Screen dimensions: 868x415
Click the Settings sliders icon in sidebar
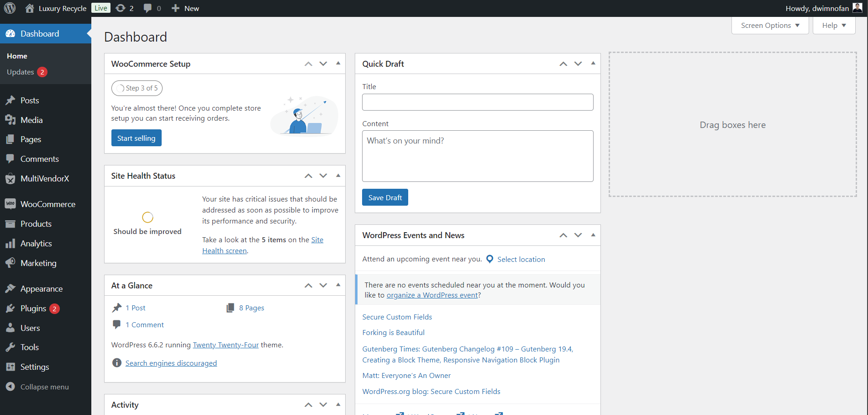[11, 367]
